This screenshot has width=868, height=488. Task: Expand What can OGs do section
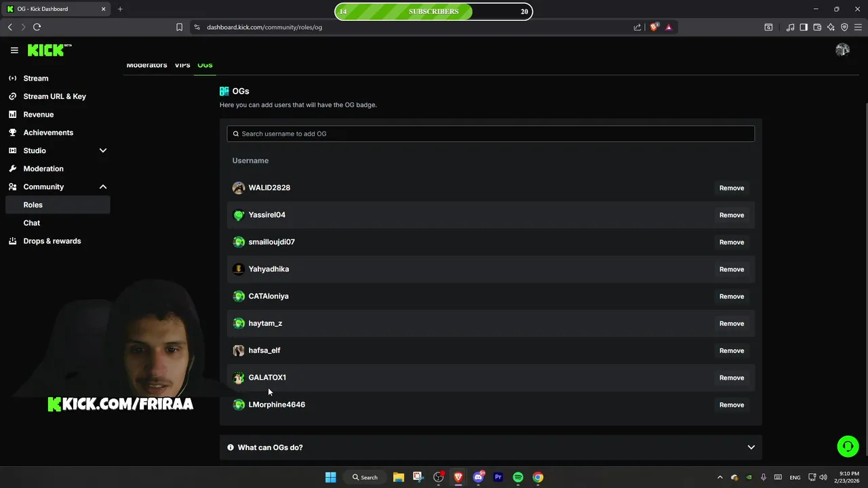[490, 447]
